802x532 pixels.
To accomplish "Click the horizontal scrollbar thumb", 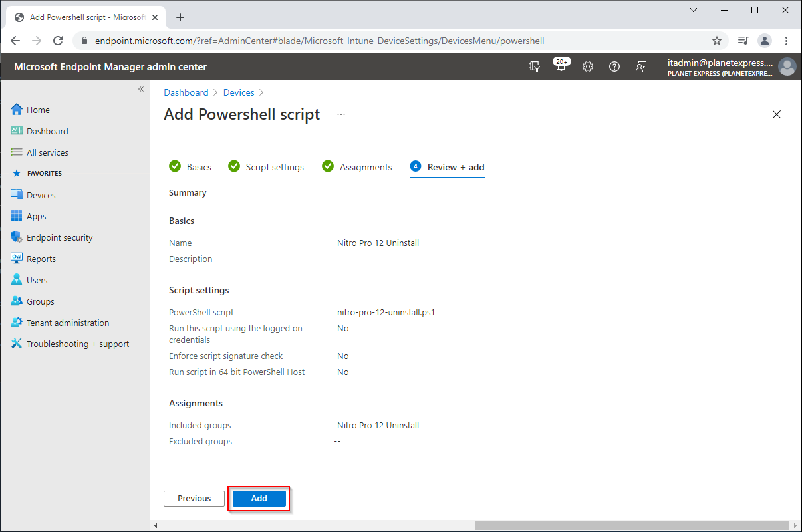I will point(633,525).
